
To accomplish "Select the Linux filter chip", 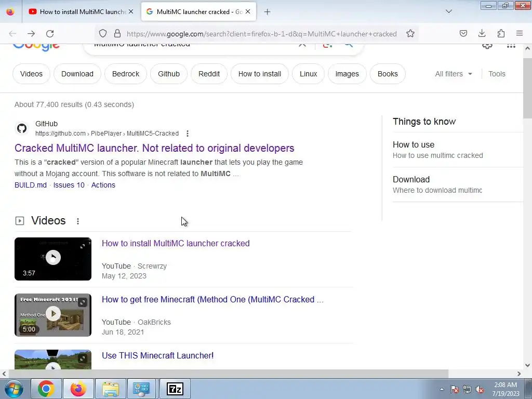I will 308,74.
